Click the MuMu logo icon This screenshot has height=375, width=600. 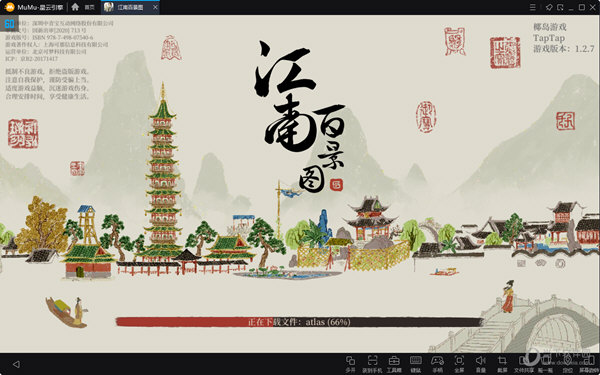click(x=10, y=7)
